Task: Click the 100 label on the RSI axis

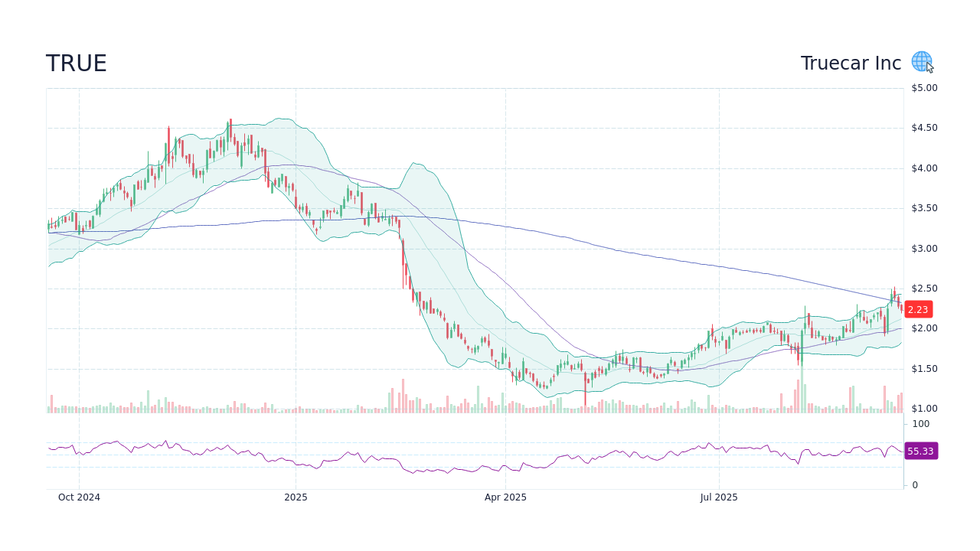Action: point(920,424)
